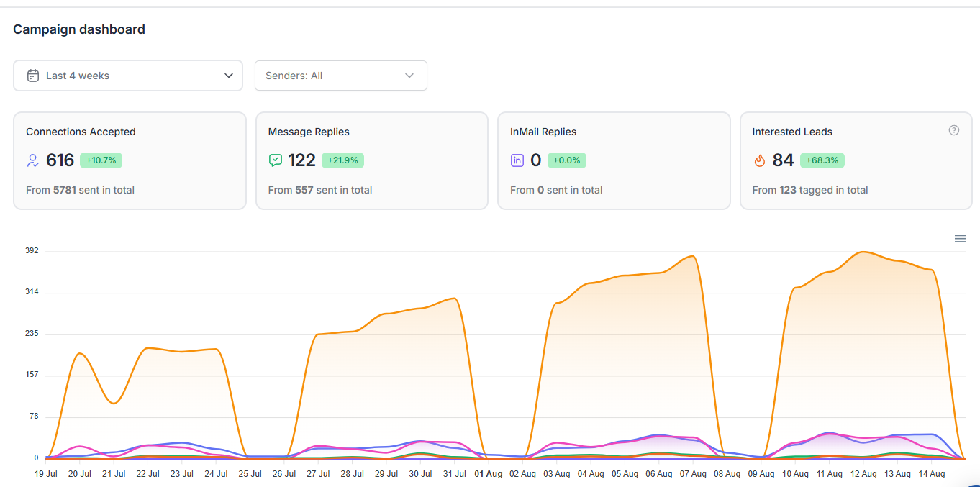The image size is (980, 487).
Task: Click the Connections Accepted person icon
Action: pos(33,160)
